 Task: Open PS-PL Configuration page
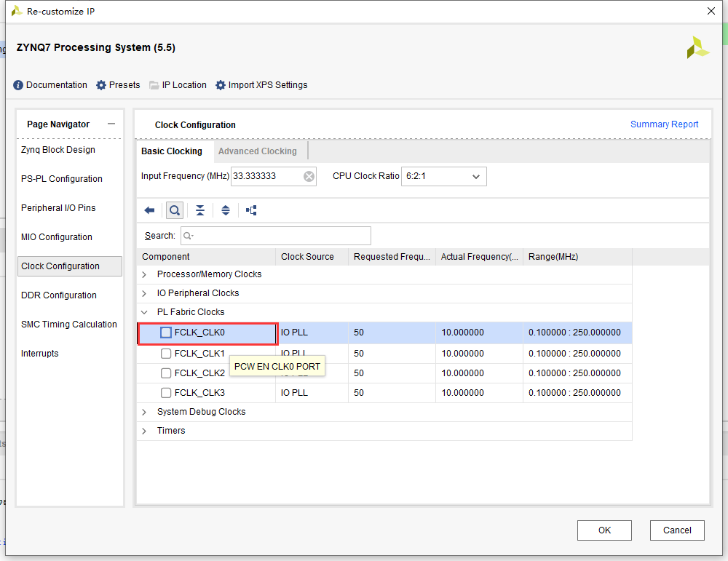pos(62,179)
